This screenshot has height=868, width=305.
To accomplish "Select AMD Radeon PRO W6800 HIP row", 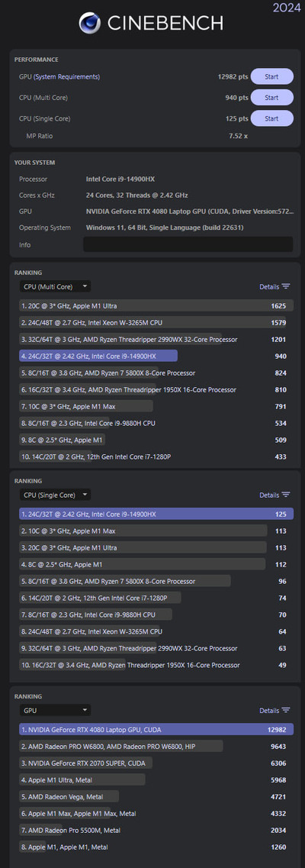I will (x=156, y=746).
